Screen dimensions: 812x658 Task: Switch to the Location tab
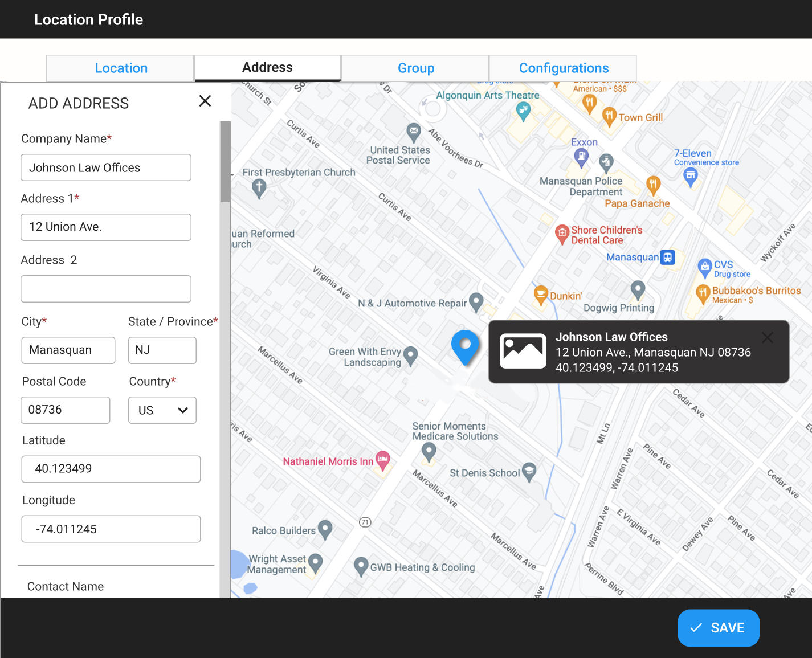click(120, 68)
